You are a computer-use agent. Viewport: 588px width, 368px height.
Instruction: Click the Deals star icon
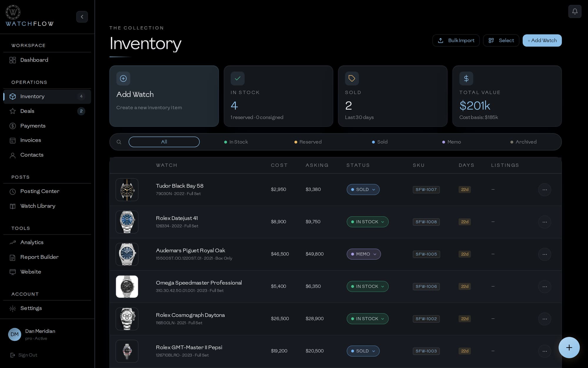point(13,111)
